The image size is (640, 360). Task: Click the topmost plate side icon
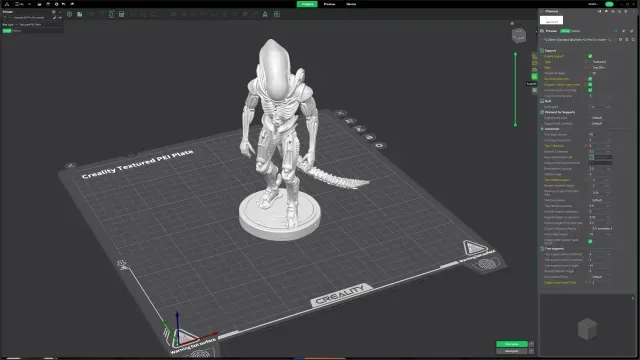pos(341,113)
